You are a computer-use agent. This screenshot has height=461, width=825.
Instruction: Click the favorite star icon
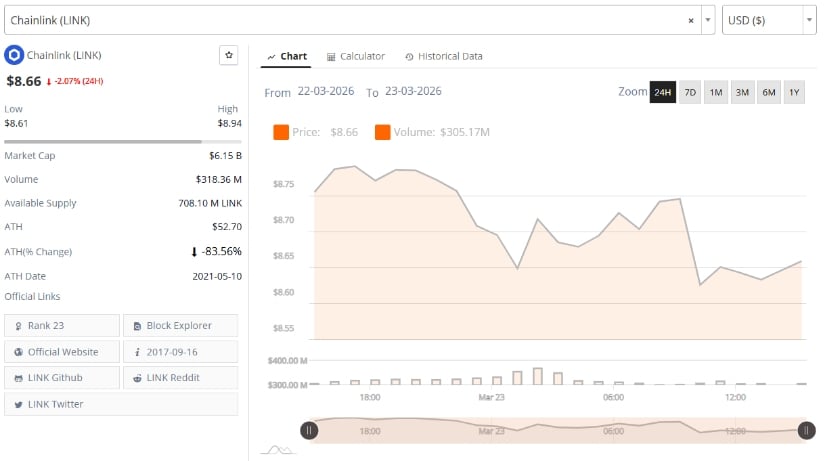click(228, 55)
